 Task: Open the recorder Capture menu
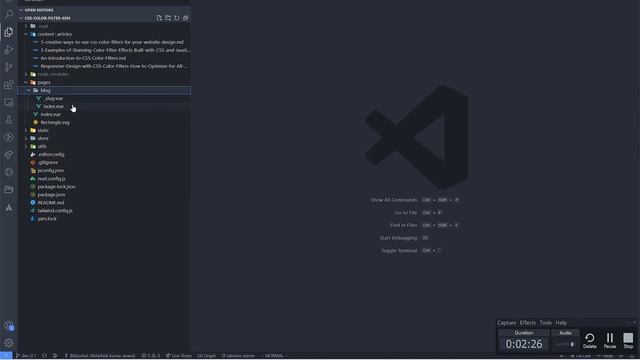[x=507, y=323]
